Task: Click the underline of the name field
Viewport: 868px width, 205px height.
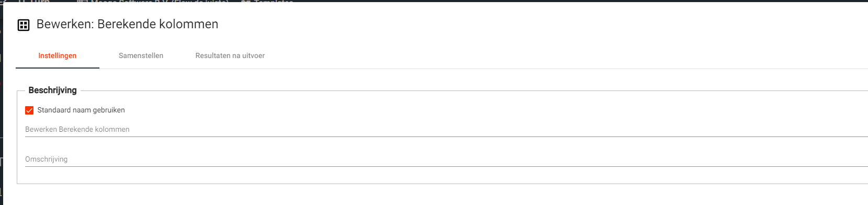Action: tap(446, 136)
